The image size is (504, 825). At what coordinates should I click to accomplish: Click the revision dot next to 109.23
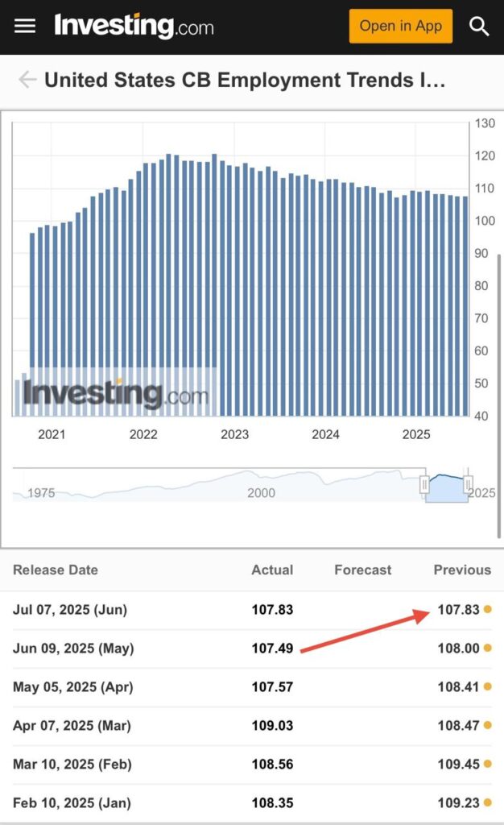[488, 802]
